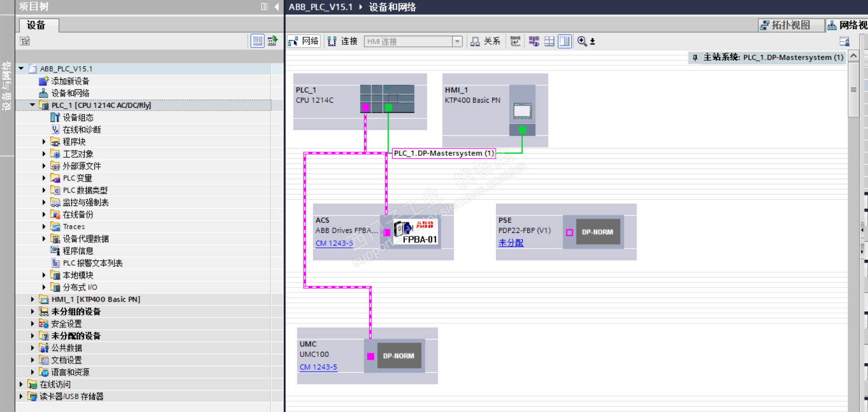Click the panel options icon at toolbar right end
The image size is (868, 412).
coord(844,41)
